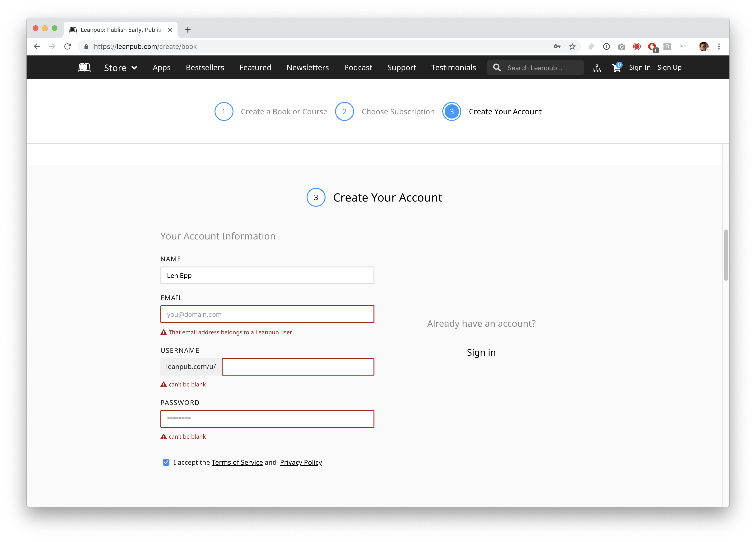The width and height of the screenshot is (756, 542).
Task: Click the pin extension icon
Action: [x=591, y=46]
